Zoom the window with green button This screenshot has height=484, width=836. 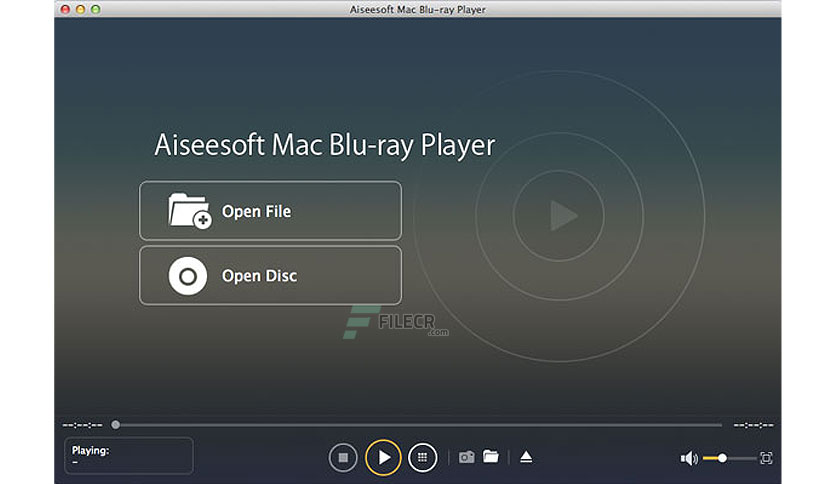click(95, 9)
